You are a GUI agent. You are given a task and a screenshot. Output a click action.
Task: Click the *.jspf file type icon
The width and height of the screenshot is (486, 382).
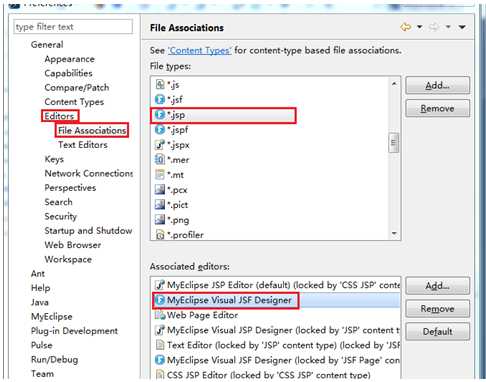coord(160,129)
